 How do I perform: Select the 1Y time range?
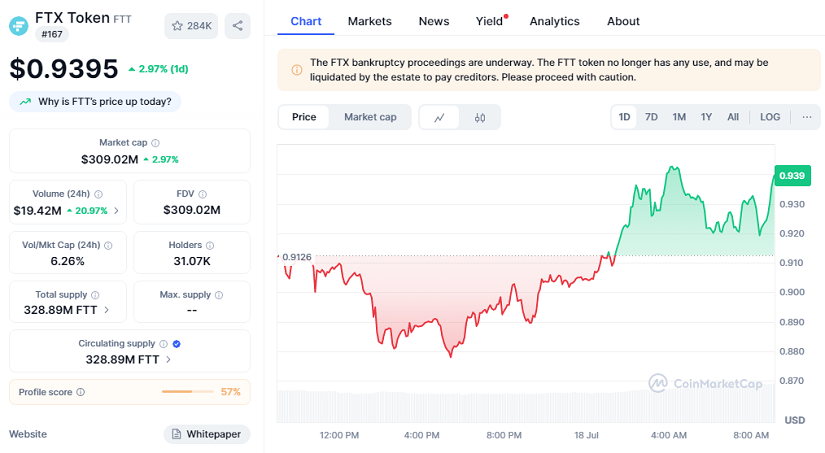point(706,117)
